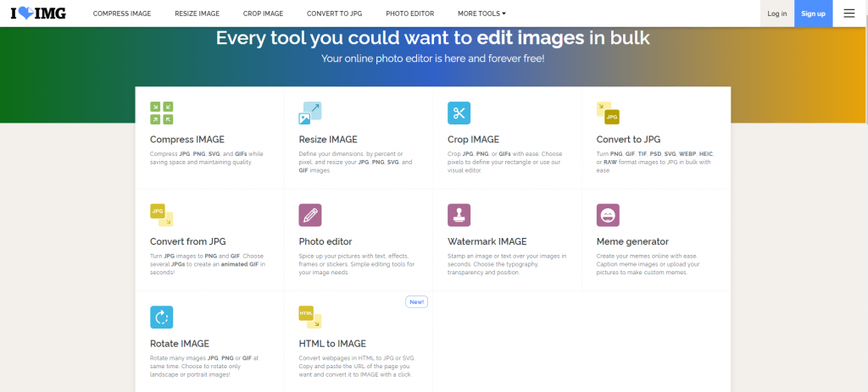Screen dimensions: 868x392
Task: Open PHOTO EDITOR in the top navigation
Action: coord(410,14)
